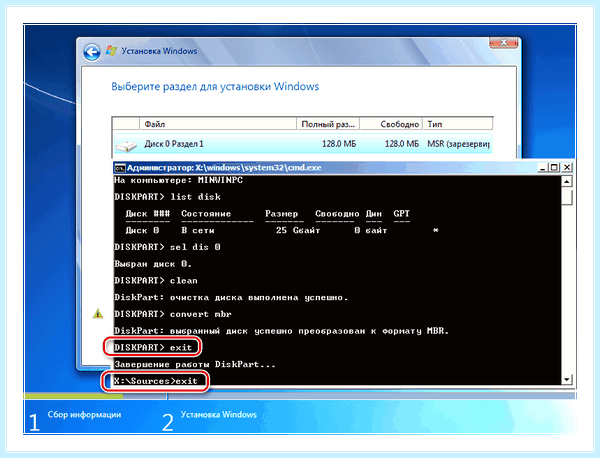Minimize the cmd.exe window
Viewport: 600px width, 458px height.
point(543,168)
